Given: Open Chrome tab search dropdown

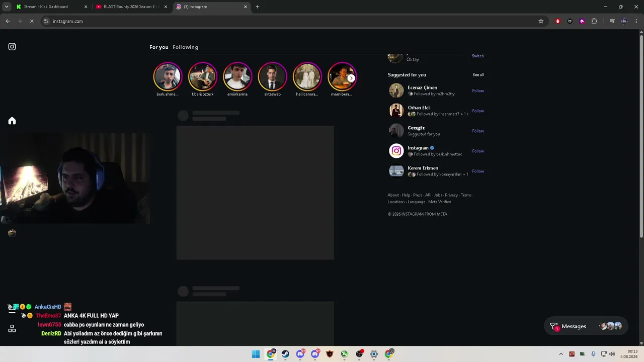Looking at the screenshot, I should [x=7, y=7].
